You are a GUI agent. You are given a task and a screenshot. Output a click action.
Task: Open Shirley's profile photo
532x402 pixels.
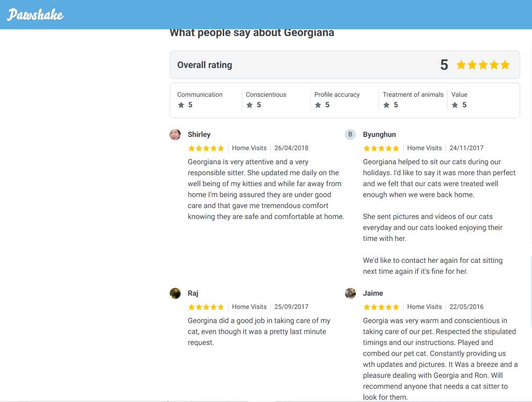point(175,135)
